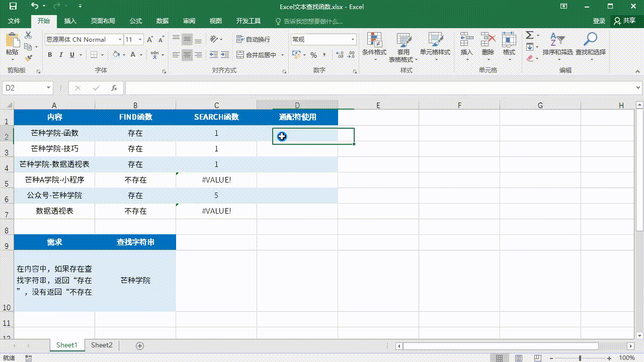644x362 pixels.
Task: Open the 公式 ribbon tab
Action: (x=136, y=21)
